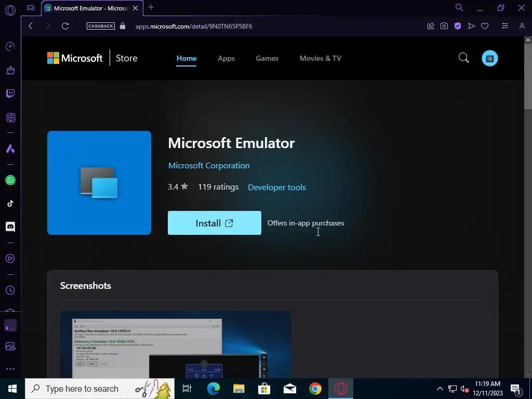Open the ad blocker shield icon

point(458,26)
